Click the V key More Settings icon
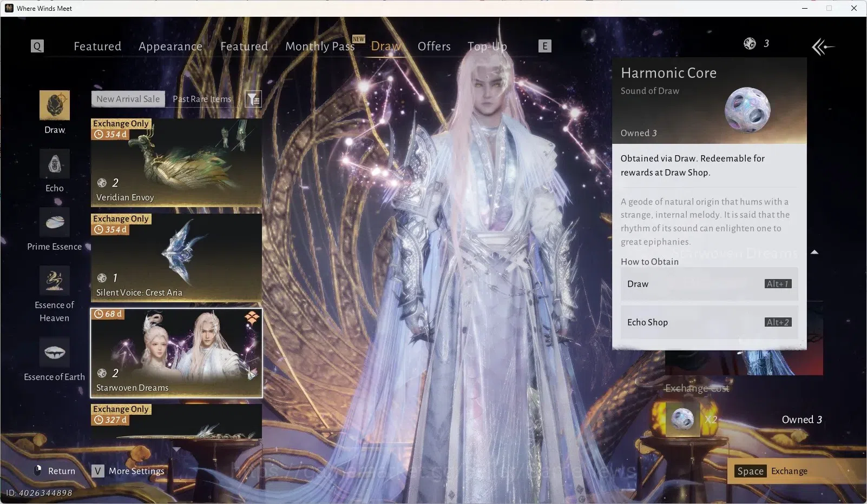 click(97, 471)
